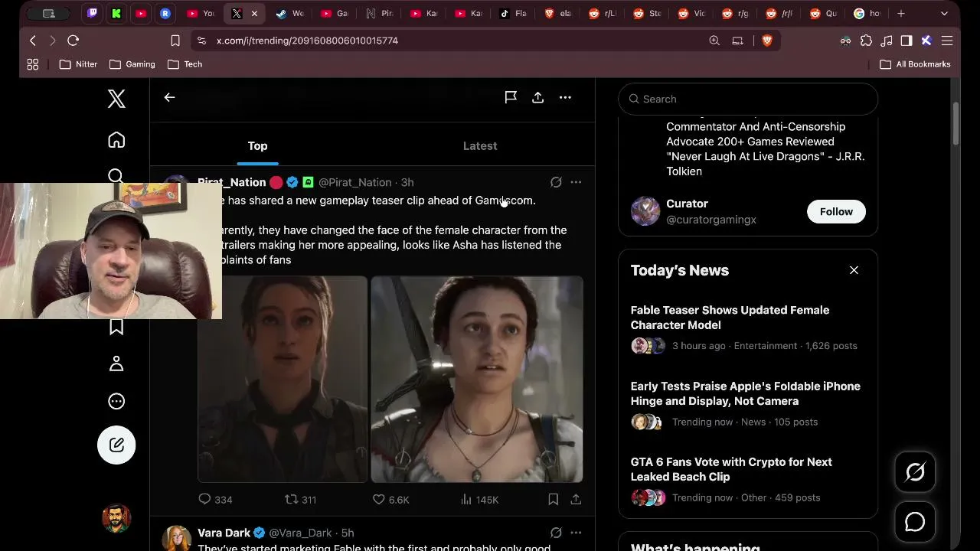Image resolution: width=980 pixels, height=551 pixels.
Task: Close the Today's News panel
Action: coord(854,270)
